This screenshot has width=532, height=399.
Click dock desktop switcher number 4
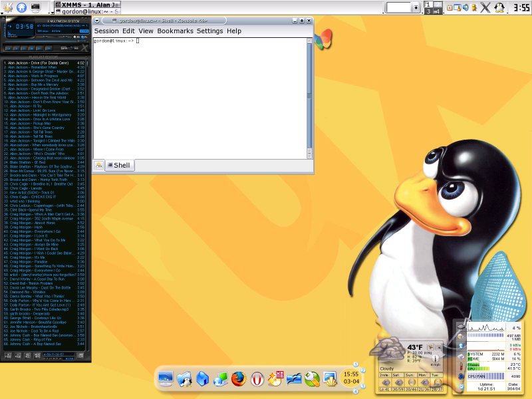pos(356,392)
